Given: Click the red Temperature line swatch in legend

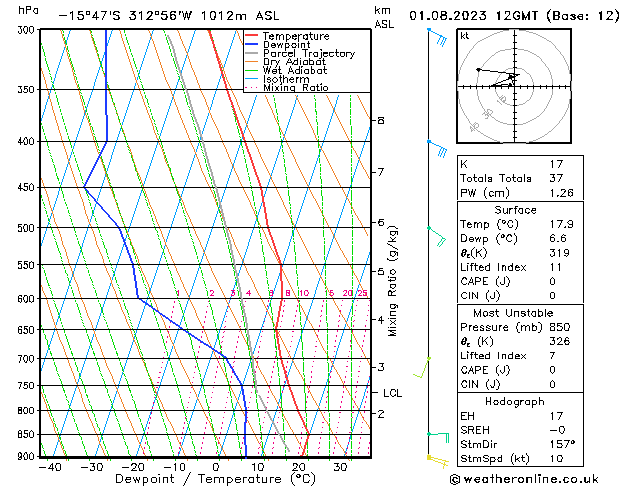Looking at the screenshot, I should click(252, 35).
